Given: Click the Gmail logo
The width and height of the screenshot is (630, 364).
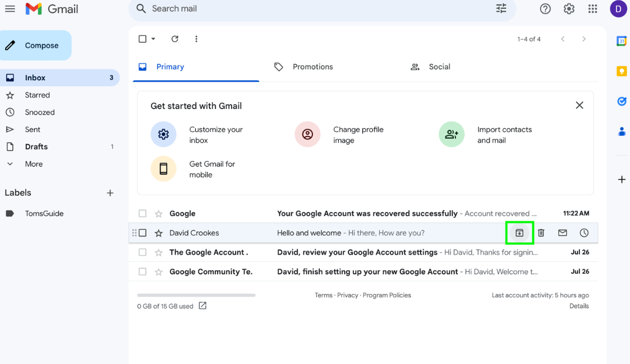Looking at the screenshot, I should tap(52, 9).
